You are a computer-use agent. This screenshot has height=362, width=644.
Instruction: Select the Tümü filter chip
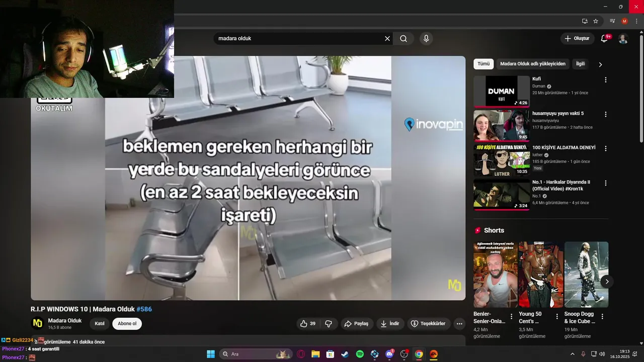484,64
